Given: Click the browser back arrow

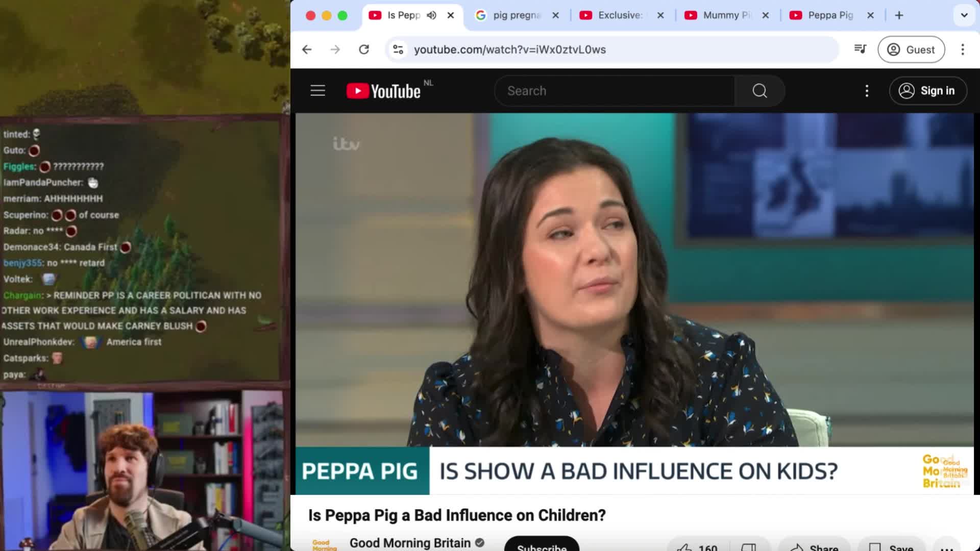Looking at the screenshot, I should [306, 49].
